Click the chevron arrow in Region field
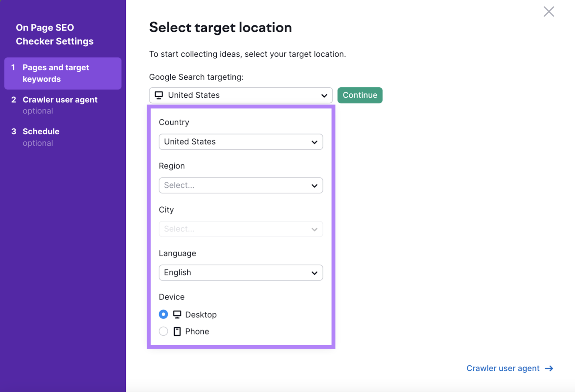This screenshot has height=392, width=575. pyautogui.click(x=314, y=186)
